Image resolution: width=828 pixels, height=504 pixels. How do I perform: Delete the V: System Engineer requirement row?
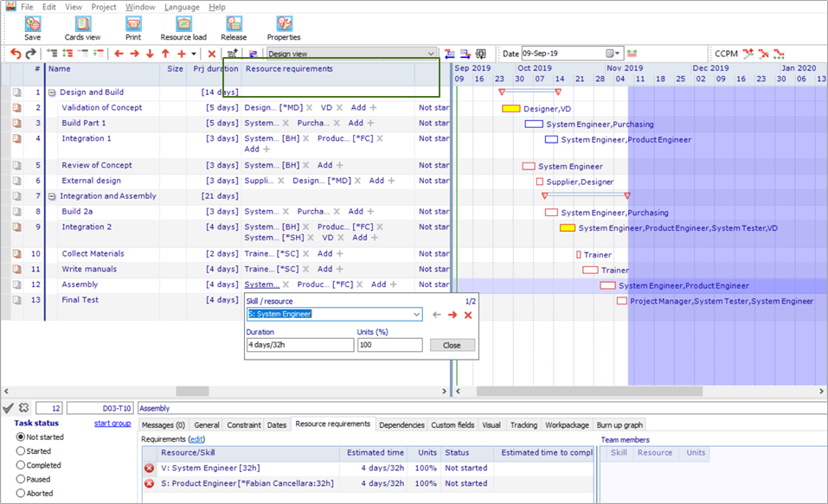pyautogui.click(x=150, y=468)
